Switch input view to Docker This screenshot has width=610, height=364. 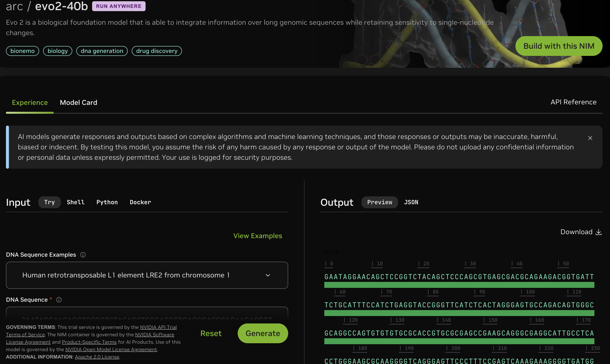140,202
